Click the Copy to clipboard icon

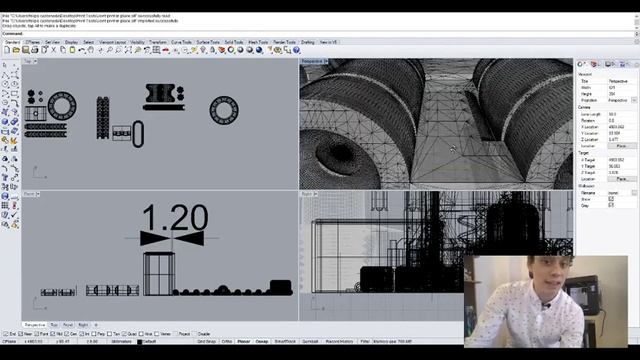coord(63,50)
